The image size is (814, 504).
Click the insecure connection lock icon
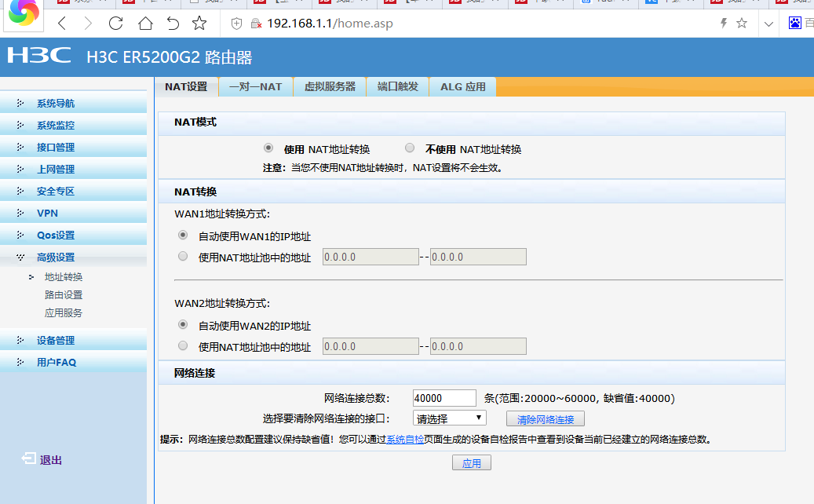point(255,24)
